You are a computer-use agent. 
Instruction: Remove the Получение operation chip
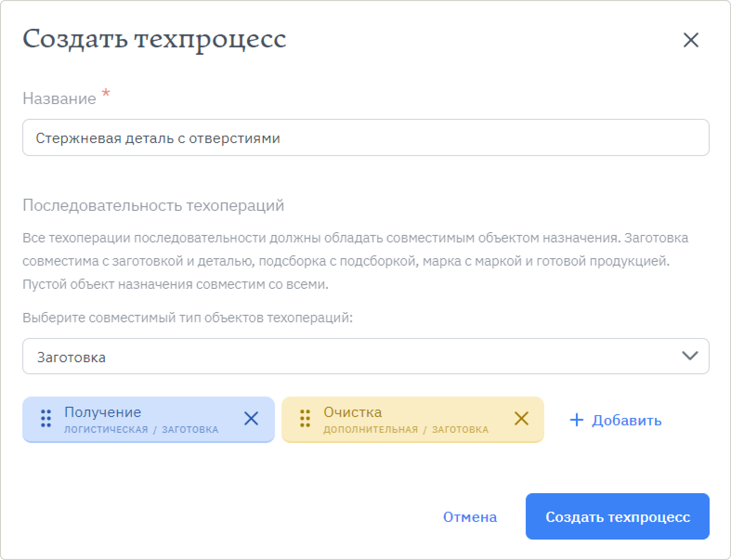[x=251, y=418]
